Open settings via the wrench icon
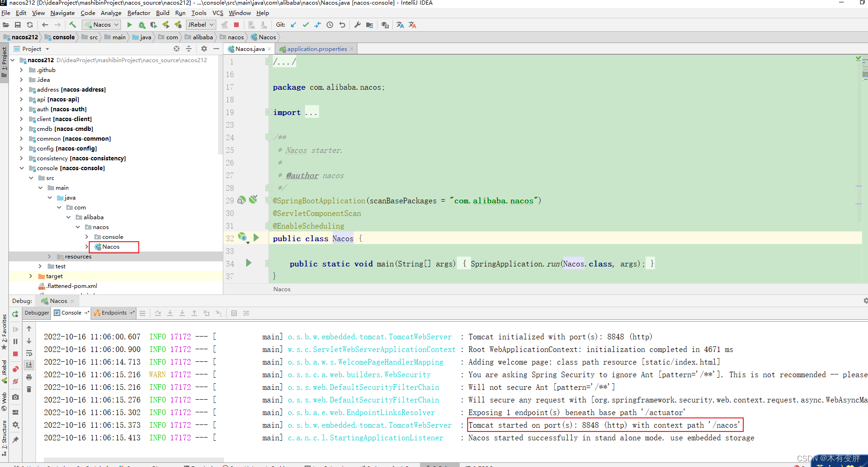This screenshot has width=868, height=467. point(357,25)
